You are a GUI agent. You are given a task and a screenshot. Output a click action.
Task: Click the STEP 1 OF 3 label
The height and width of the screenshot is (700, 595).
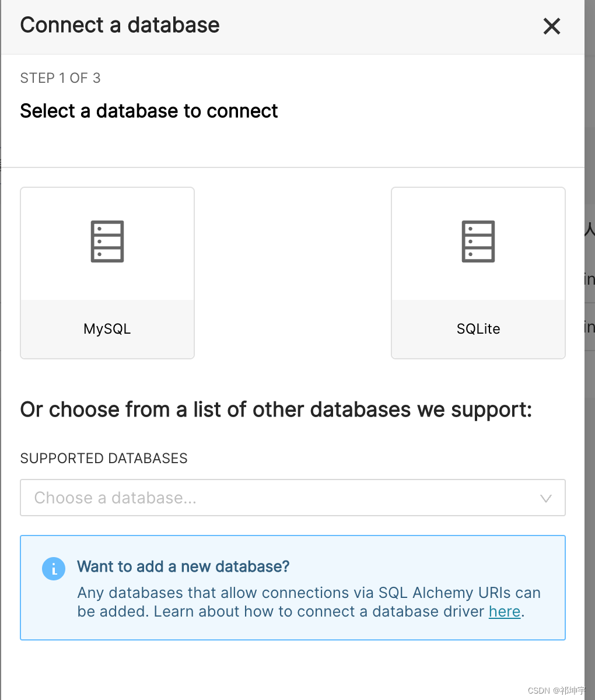click(60, 78)
